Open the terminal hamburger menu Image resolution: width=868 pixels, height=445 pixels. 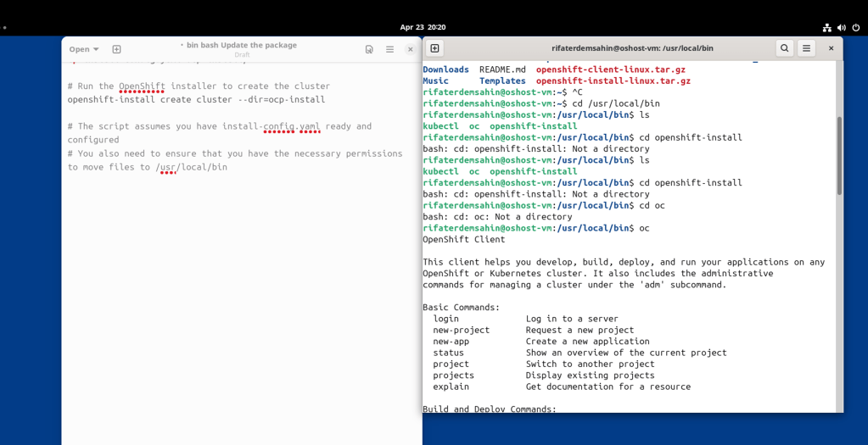pos(807,48)
